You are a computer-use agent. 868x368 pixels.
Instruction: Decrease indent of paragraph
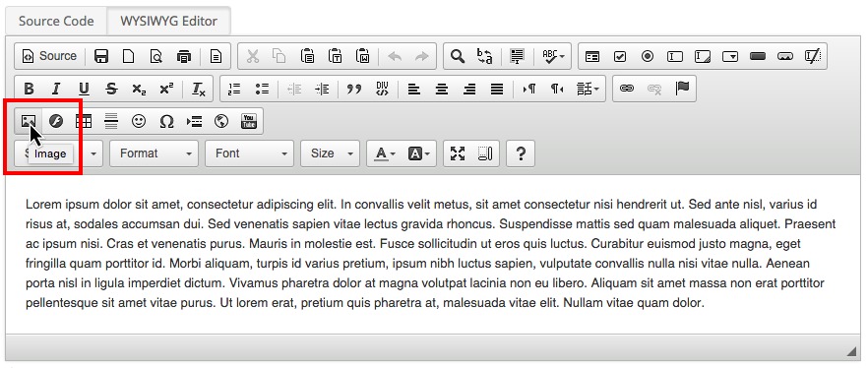[294, 89]
